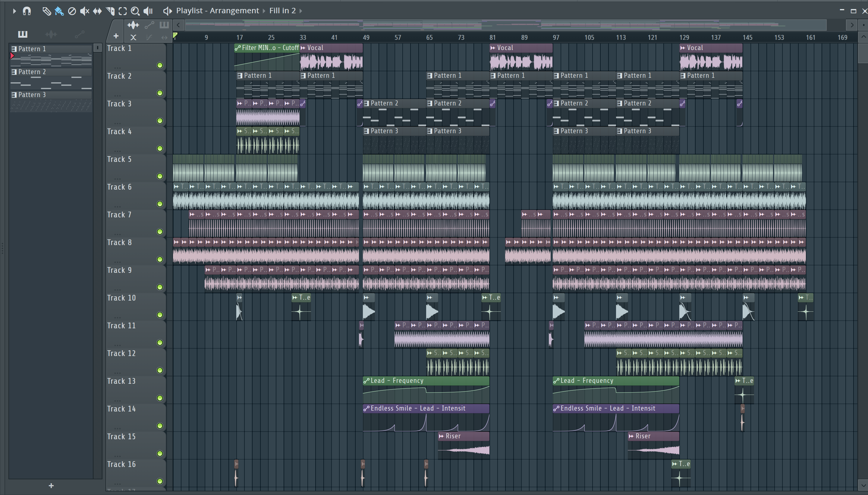Open the snap magnet dropdown
This screenshot has width=868, height=495.
point(27,11)
